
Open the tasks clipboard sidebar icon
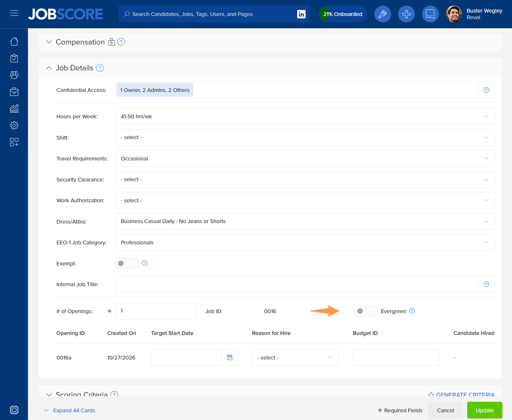14,58
